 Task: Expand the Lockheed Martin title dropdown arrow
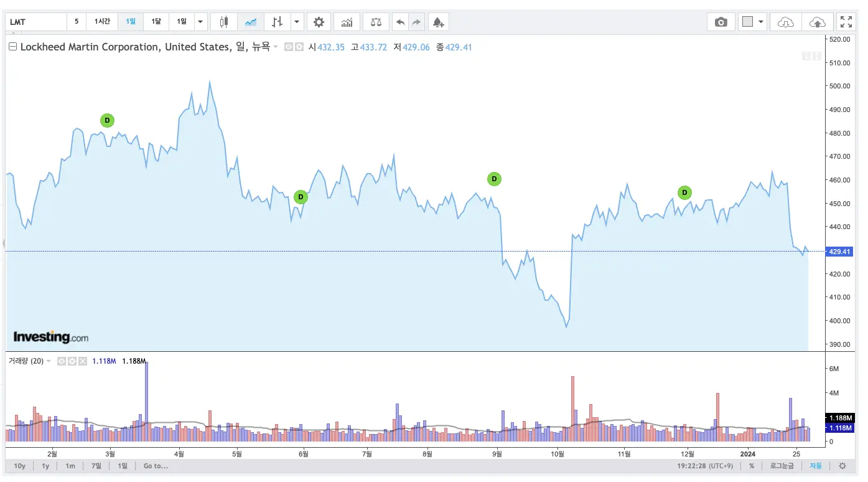pyautogui.click(x=276, y=47)
